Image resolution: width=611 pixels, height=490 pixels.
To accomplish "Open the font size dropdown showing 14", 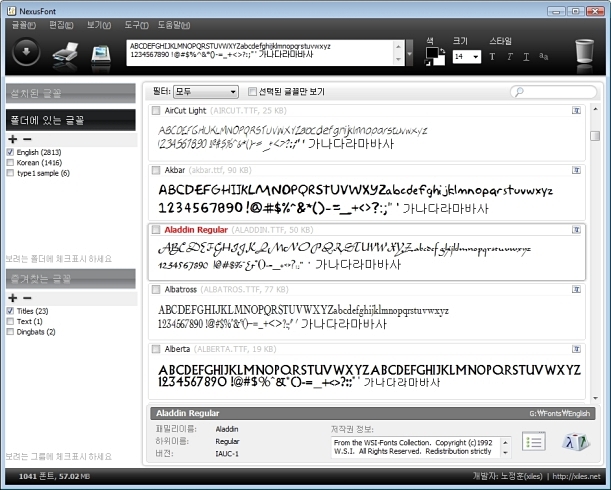I will tap(465, 58).
